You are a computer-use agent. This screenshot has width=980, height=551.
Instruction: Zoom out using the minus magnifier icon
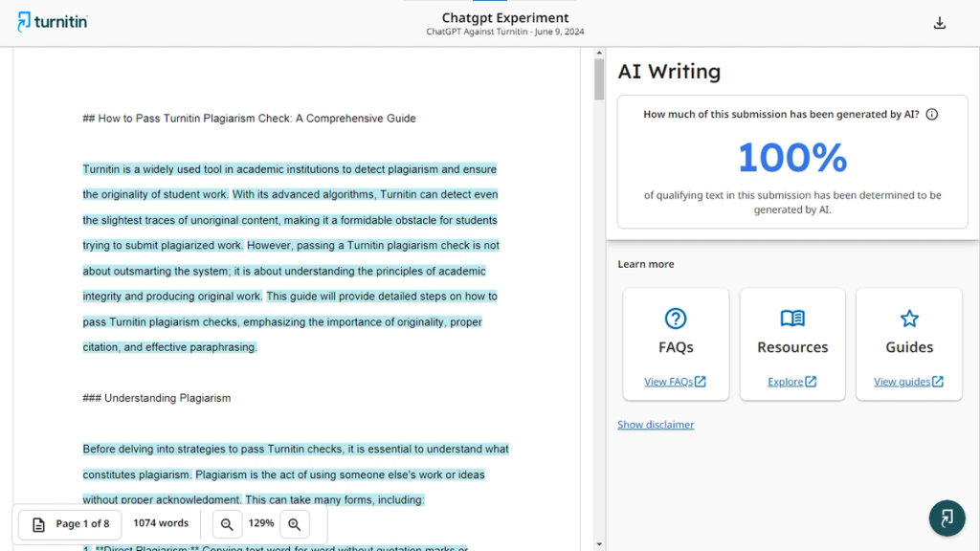(x=227, y=524)
